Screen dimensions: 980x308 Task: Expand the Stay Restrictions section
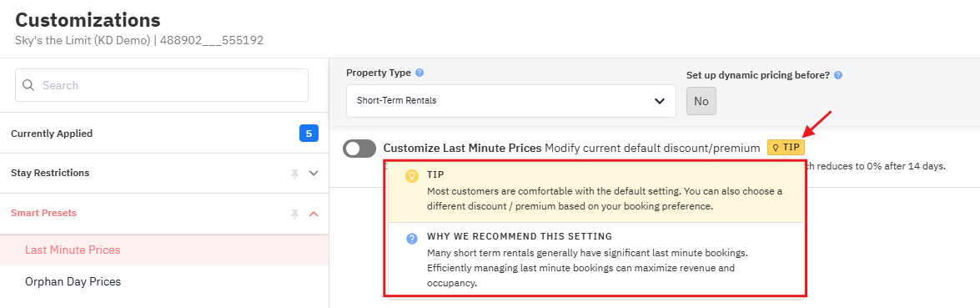164,174
